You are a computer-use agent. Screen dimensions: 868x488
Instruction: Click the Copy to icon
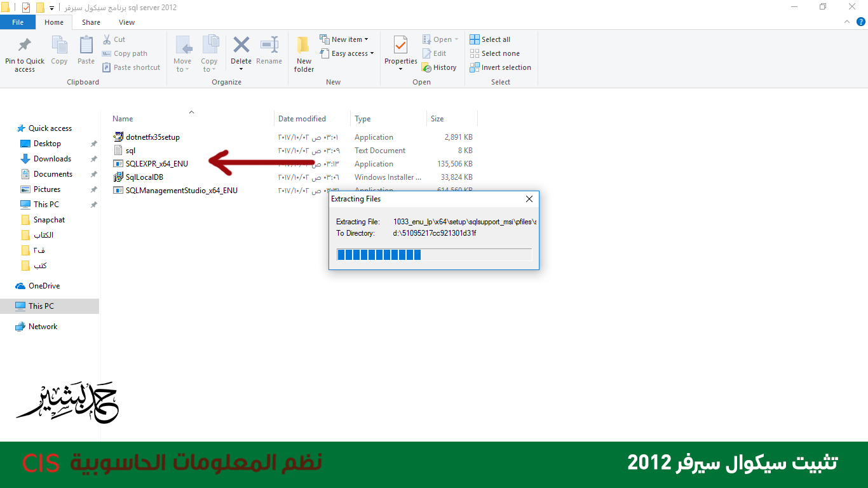click(x=210, y=45)
